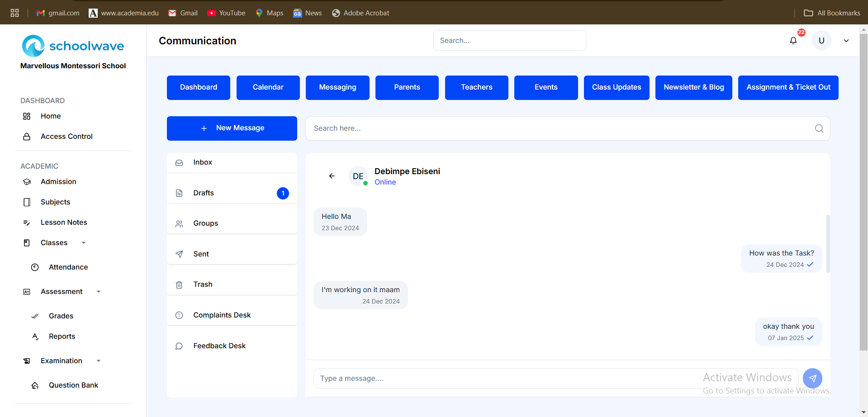This screenshot has height=417, width=868.
Task: Open the Class Updates tab
Action: 617,87
